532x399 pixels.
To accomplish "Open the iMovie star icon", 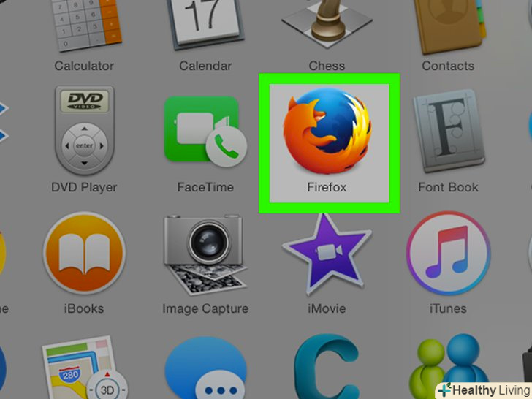I will point(327,254).
